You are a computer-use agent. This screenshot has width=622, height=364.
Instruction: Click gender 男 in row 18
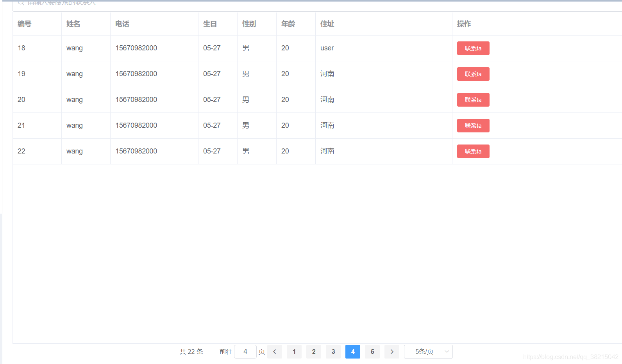coord(246,48)
